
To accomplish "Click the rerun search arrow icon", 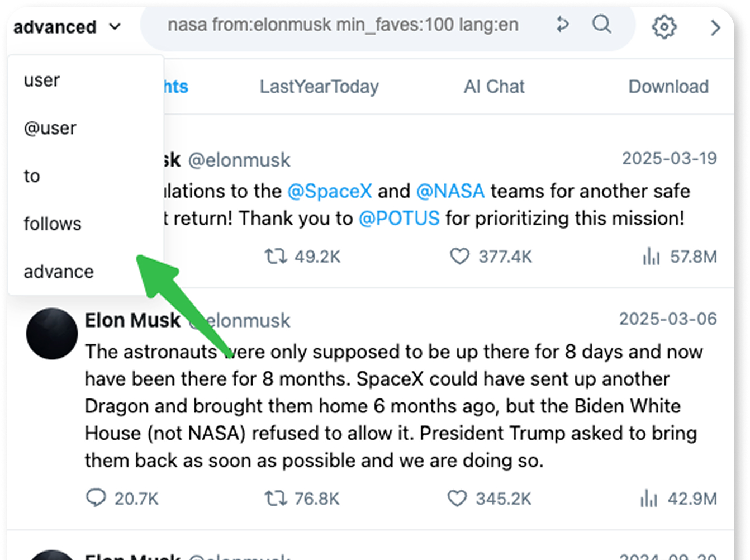I will point(562,25).
